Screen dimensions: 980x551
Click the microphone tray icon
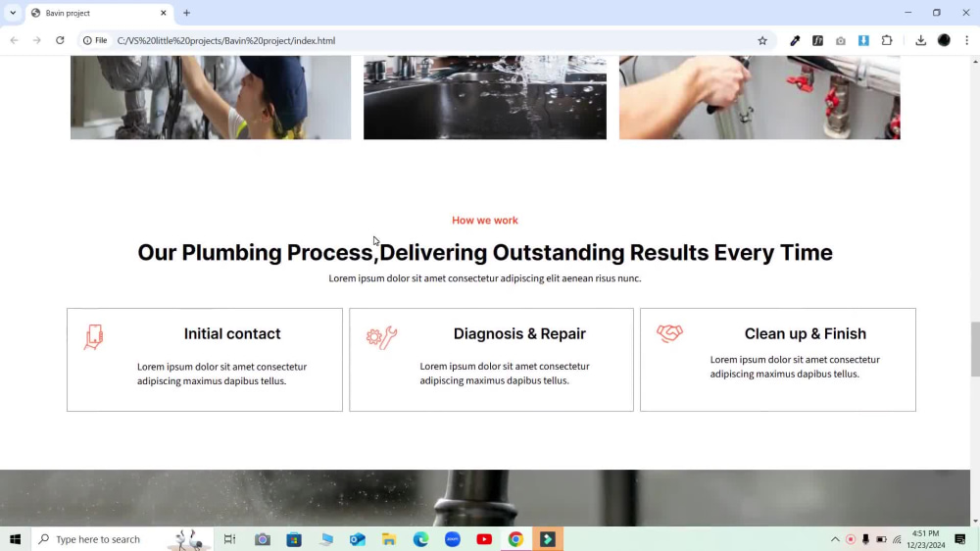tap(865, 539)
